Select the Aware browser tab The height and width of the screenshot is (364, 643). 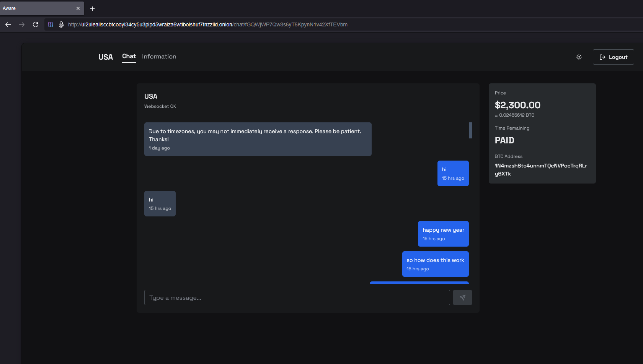coord(38,8)
